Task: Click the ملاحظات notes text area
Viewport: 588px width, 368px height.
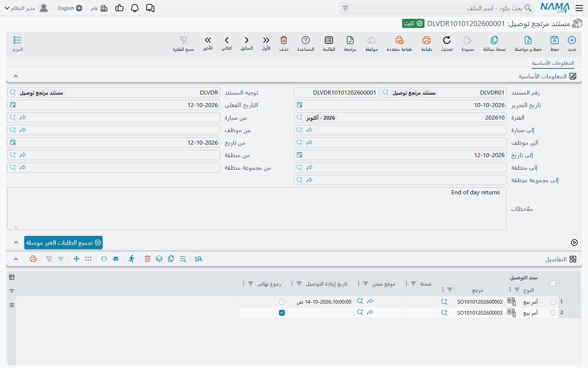Action: click(257, 209)
